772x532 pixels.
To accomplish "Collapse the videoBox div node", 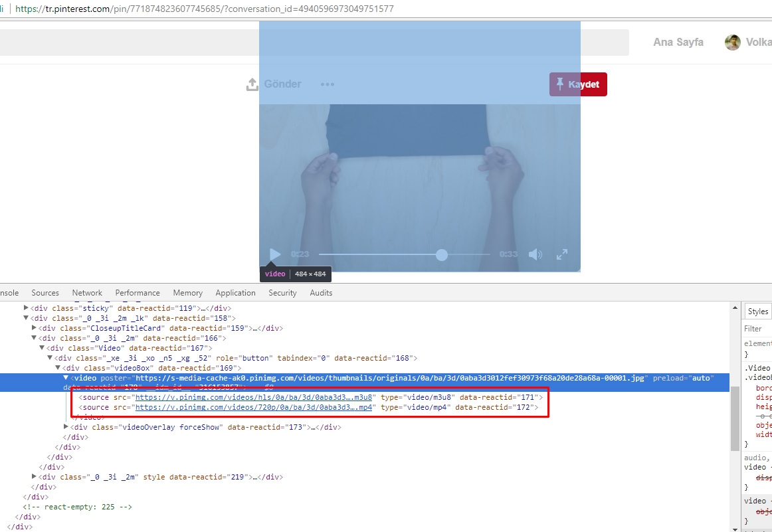I will 58,368.
